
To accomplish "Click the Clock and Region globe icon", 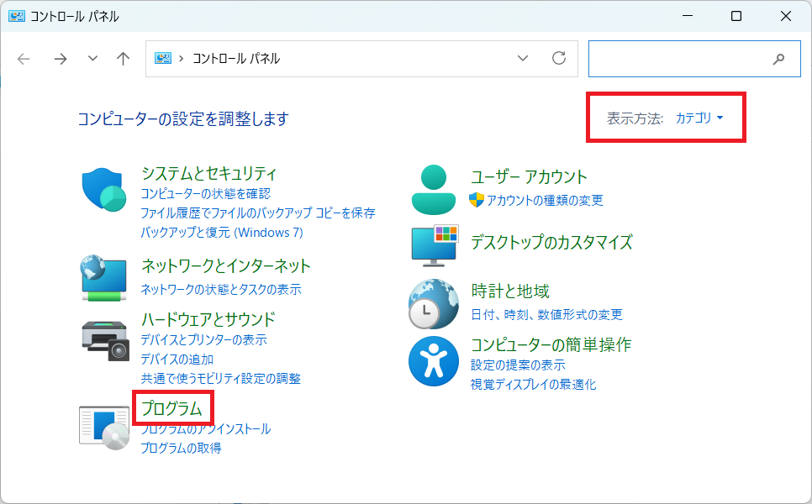I will [x=433, y=303].
